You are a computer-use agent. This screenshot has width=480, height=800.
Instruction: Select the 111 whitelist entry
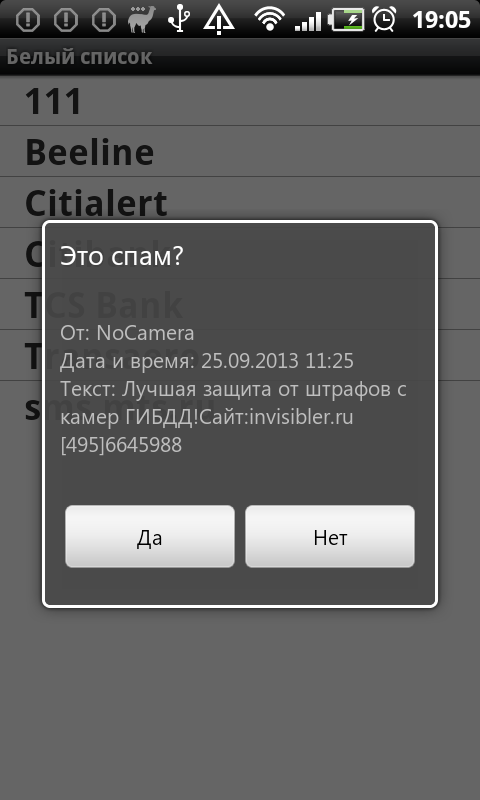click(x=240, y=101)
